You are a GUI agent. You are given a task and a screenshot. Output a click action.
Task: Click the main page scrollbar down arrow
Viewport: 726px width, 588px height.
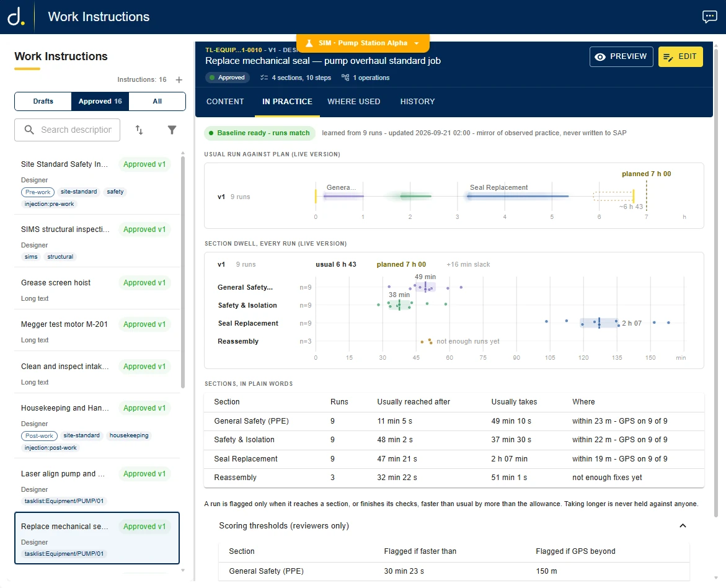[x=716, y=578]
